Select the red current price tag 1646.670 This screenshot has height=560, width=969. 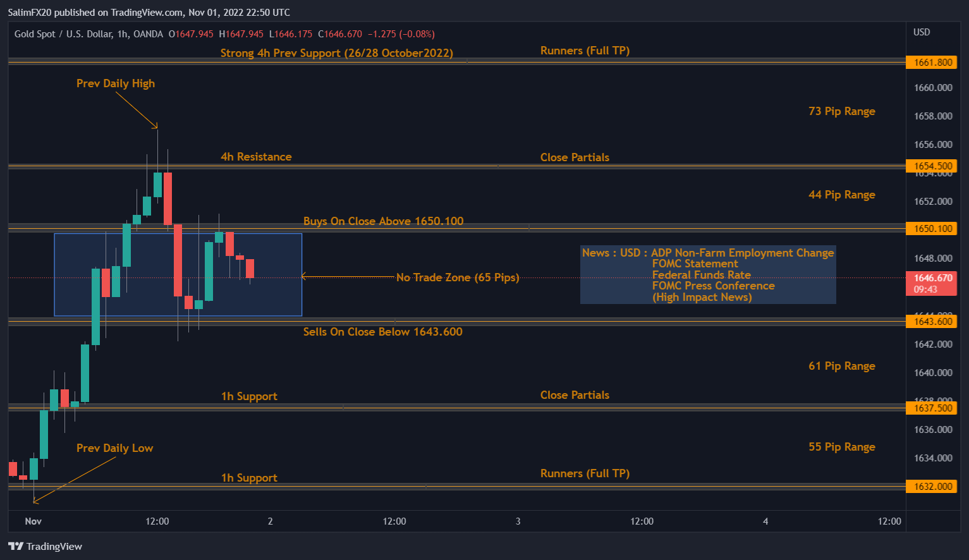pyautogui.click(x=932, y=276)
